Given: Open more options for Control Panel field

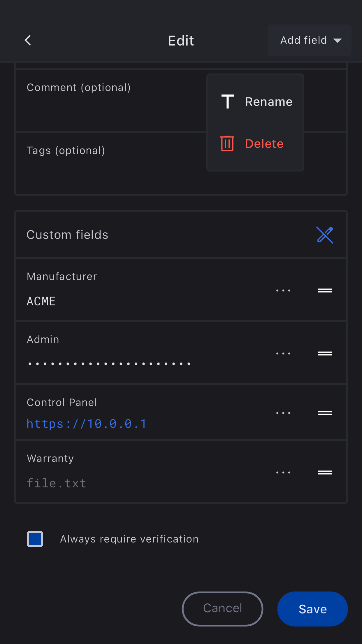Looking at the screenshot, I should tap(283, 413).
